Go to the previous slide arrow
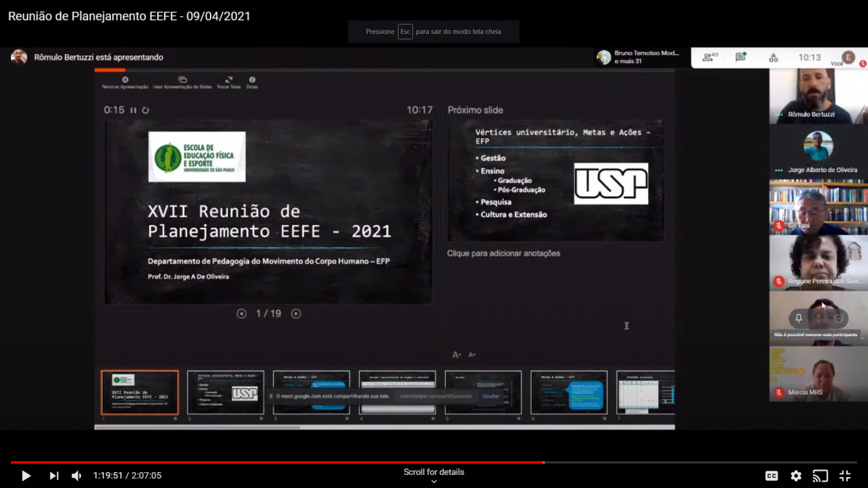The image size is (868, 488). pyautogui.click(x=242, y=314)
